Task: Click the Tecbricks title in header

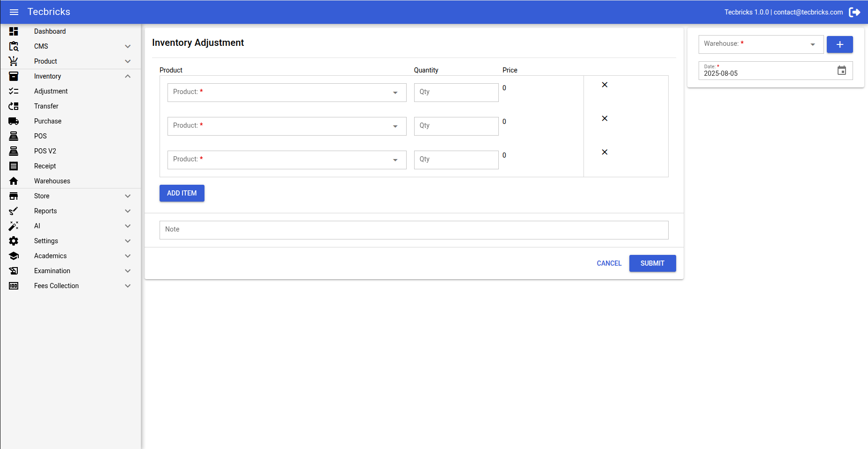Action: (49, 12)
